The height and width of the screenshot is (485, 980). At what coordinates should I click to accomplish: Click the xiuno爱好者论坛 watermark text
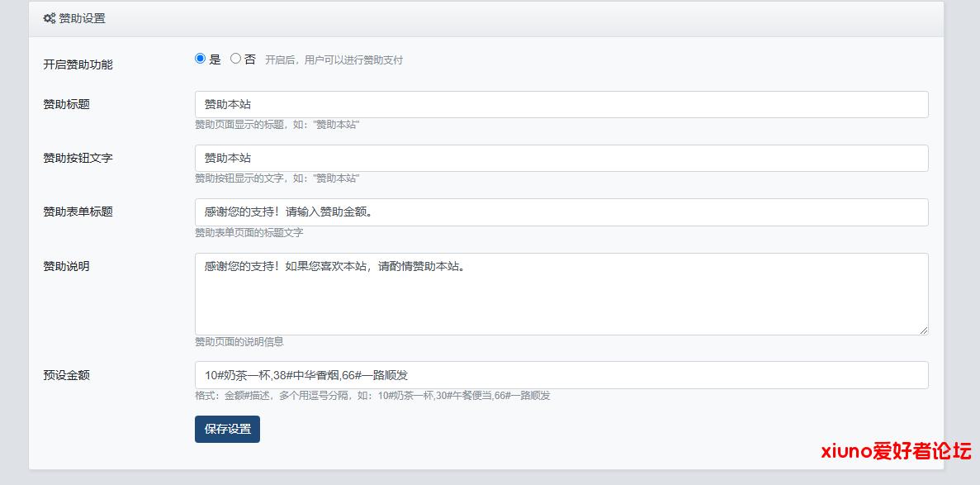[896, 451]
